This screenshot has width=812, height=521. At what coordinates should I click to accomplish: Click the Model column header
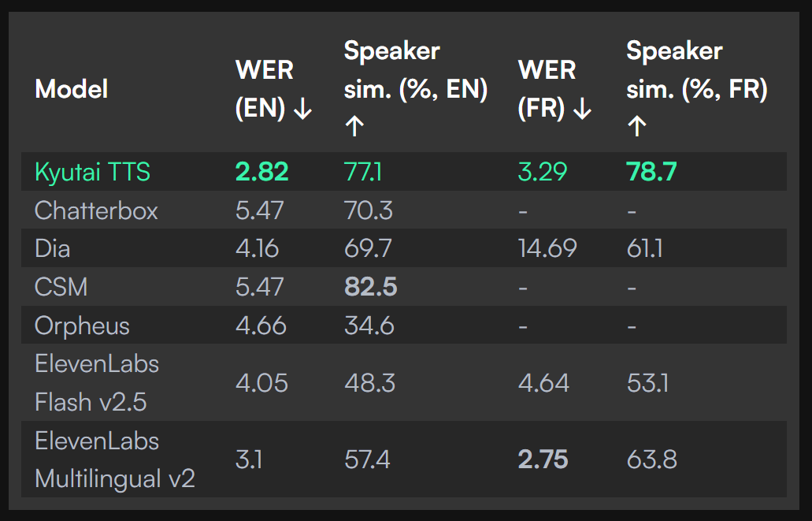(72, 89)
